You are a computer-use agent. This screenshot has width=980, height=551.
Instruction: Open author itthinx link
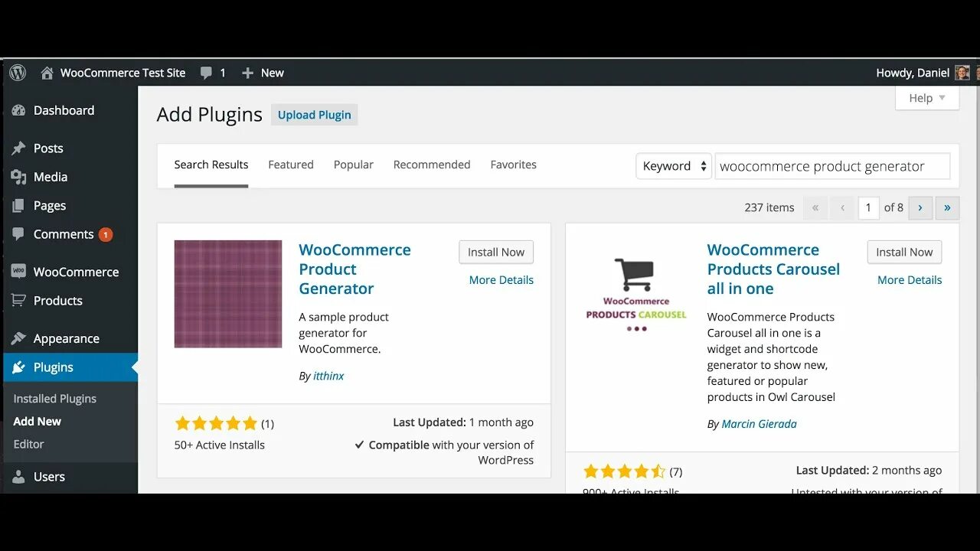point(328,376)
